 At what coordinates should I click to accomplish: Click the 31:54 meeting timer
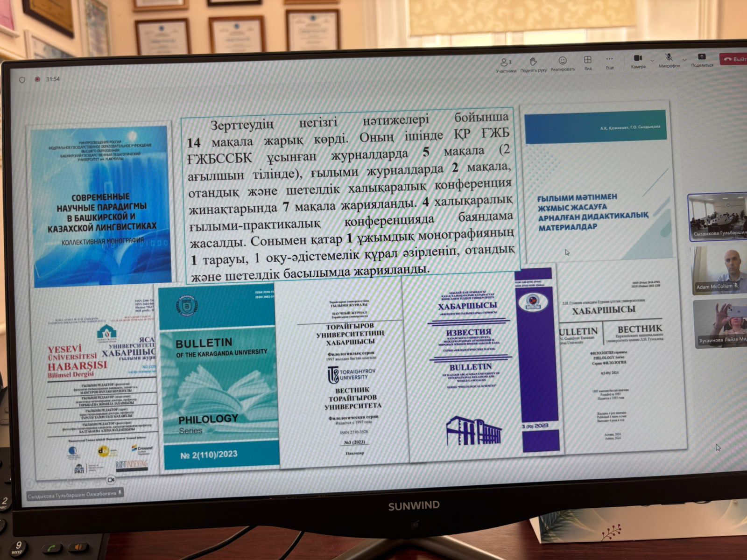coord(53,79)
